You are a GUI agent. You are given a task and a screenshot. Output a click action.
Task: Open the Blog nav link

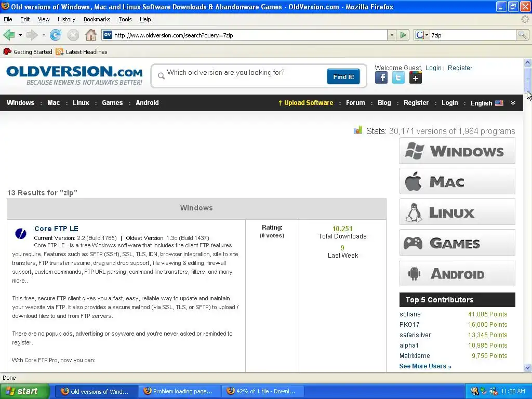[x=384, y=103]
